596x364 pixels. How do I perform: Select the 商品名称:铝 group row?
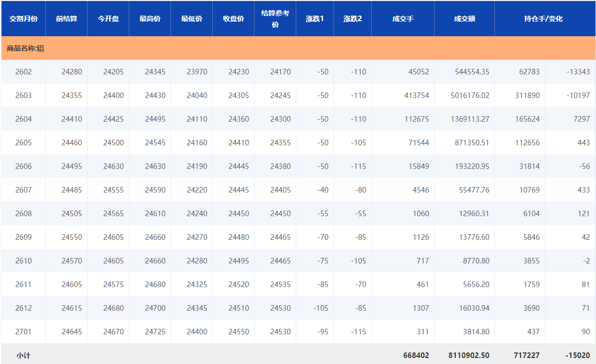26,48
